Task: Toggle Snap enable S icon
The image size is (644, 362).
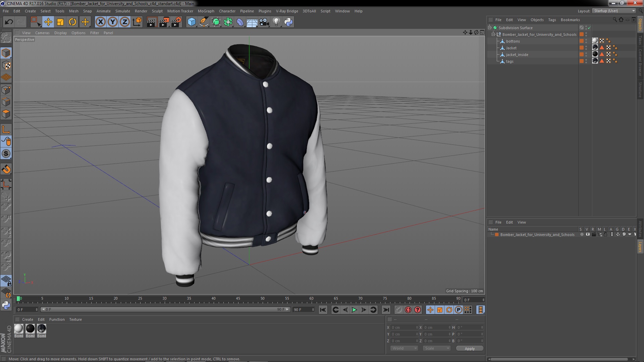Action: 6,154
